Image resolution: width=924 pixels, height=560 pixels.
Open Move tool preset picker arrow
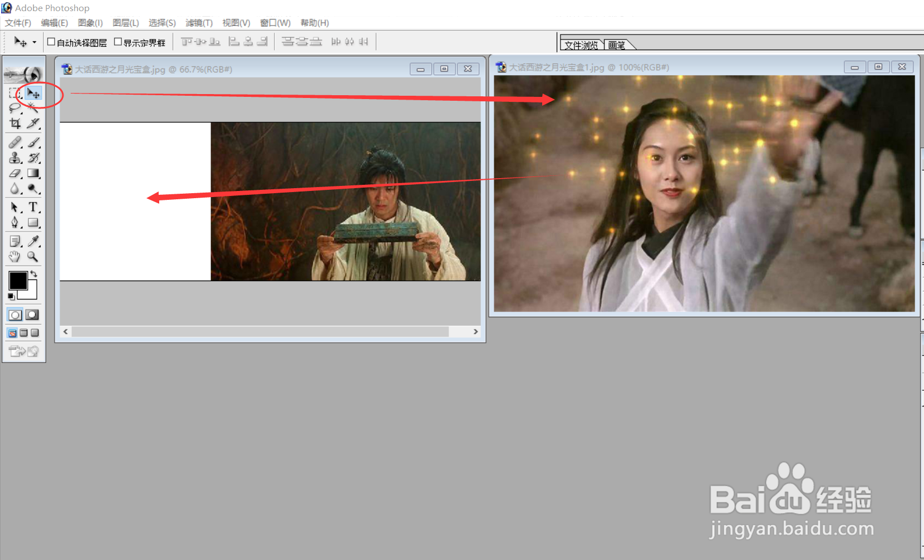(35, 42)
